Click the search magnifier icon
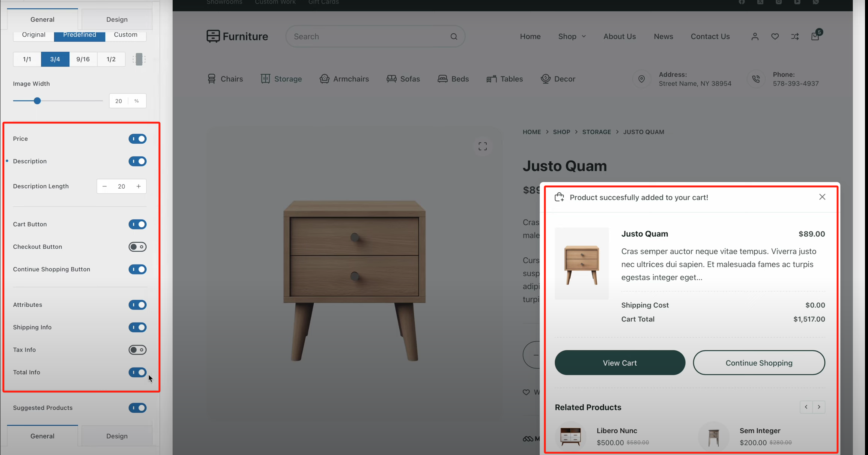The height and width of the screenshot is (455, 868). coord(454,36)
